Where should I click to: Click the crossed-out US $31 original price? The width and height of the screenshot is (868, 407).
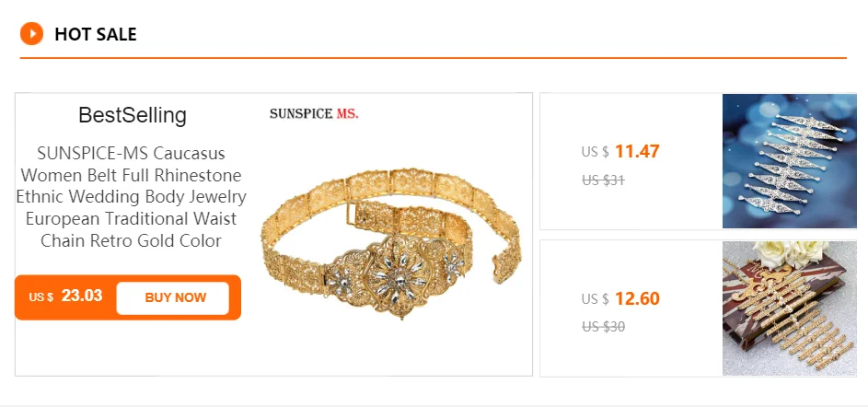coord(603,180)
